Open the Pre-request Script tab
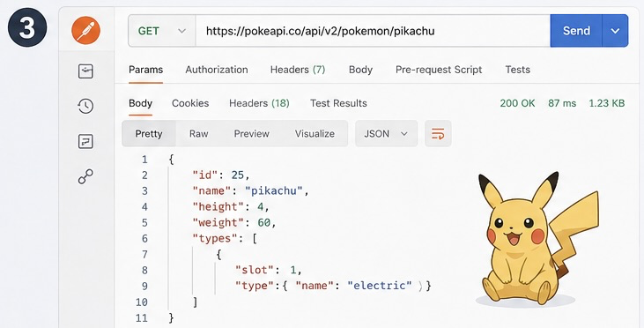Image resolution: width=644 pixels, height=328 pixels. coord(439,70)
